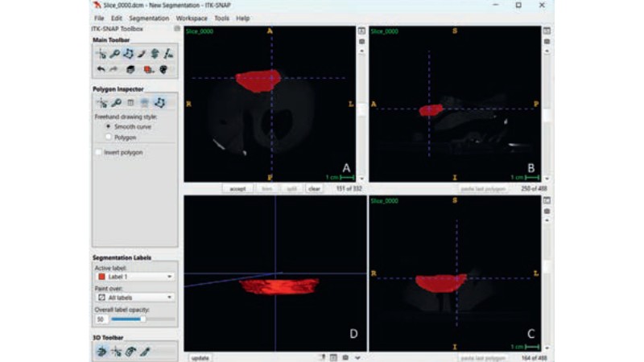Click the '151 of 332' slice counter
The height and width of the screenshot is (362, 644).
click(349, 189)
